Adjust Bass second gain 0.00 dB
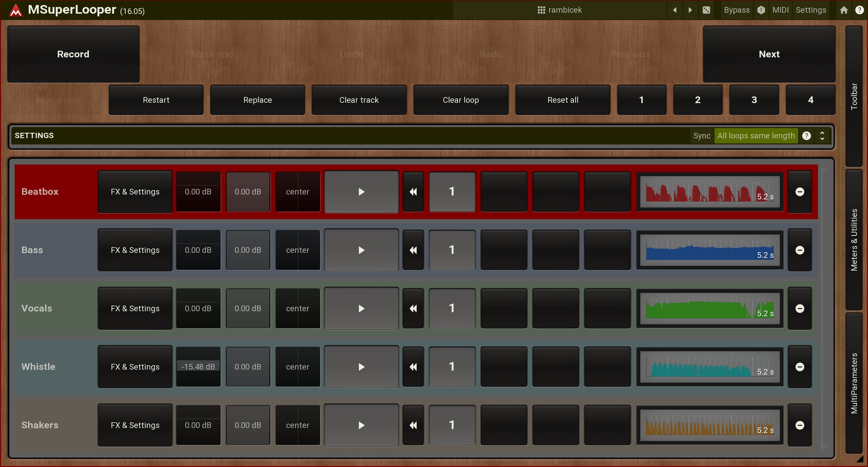868x467 pixels. pyautogui.click(x=248, y=250)
